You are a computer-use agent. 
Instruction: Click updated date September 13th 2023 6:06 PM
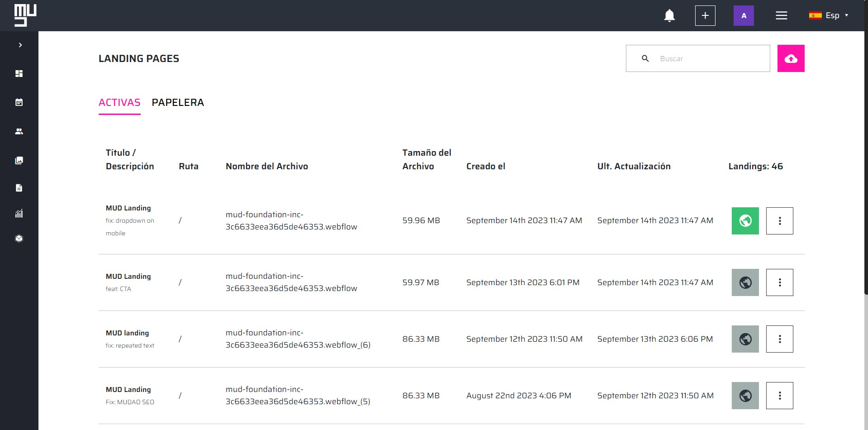pos(655,339)
